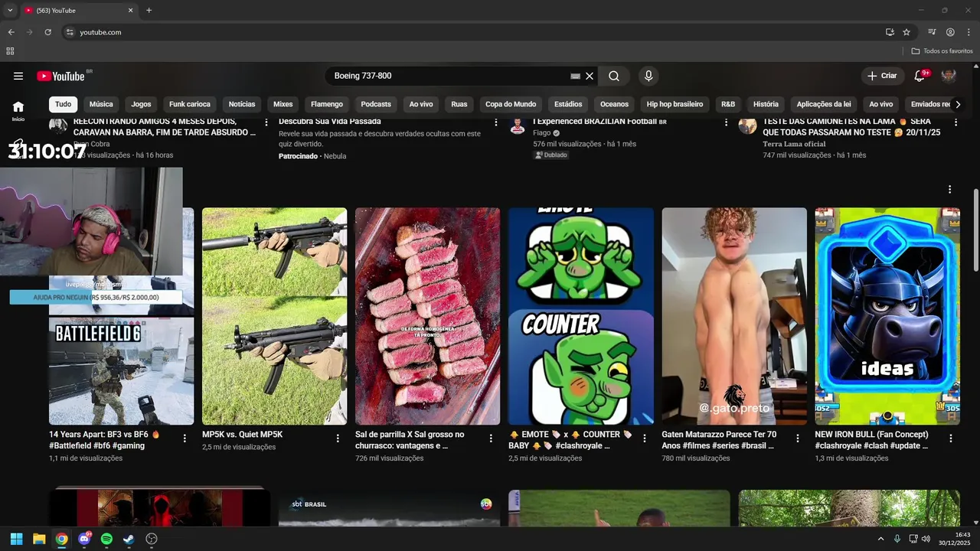Image resolution: width=980 pixels, height=551 pixels.
Task: Open menu for NEW IRON BULL short
Action: pyautogui.click(x=950, y=439)
